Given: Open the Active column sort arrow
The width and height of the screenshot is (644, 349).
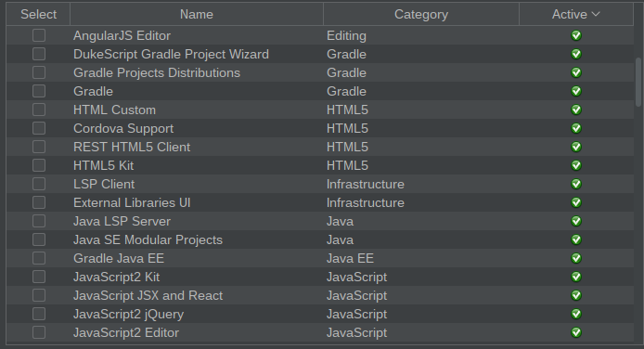Looking at the screenshot, I should point(596,14).
